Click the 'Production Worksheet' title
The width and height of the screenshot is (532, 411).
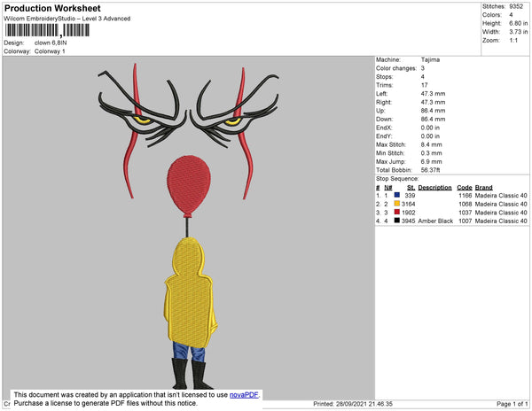(52, 8)
